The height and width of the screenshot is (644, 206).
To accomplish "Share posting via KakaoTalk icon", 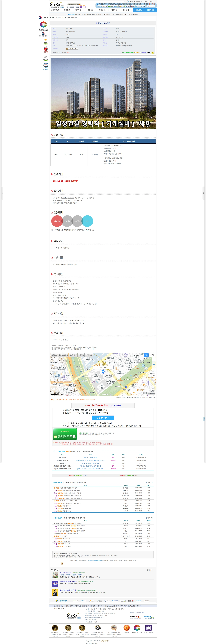I will 153,52.
